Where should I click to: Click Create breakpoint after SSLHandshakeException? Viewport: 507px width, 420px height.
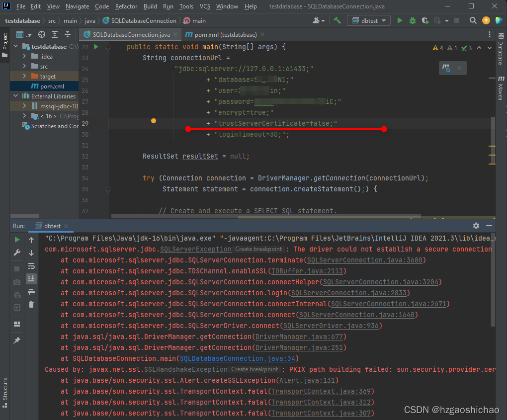tap(254, 369)
